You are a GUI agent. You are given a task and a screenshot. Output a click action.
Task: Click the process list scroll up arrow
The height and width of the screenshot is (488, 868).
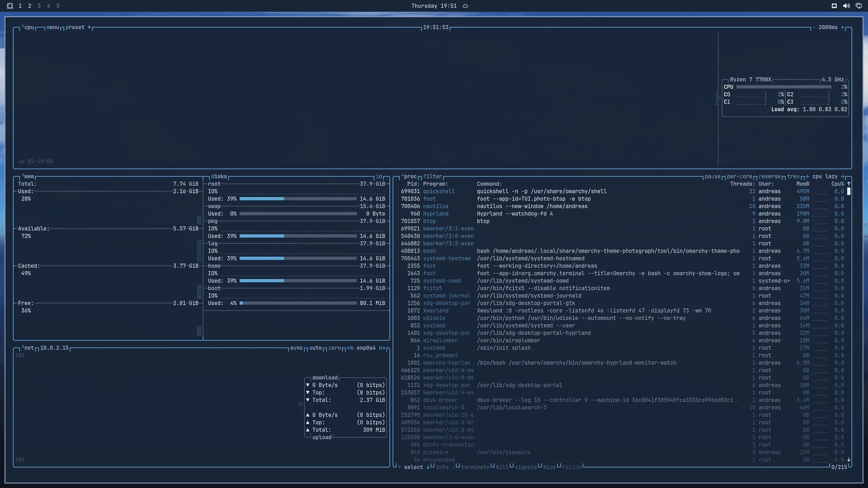[849, 184]
